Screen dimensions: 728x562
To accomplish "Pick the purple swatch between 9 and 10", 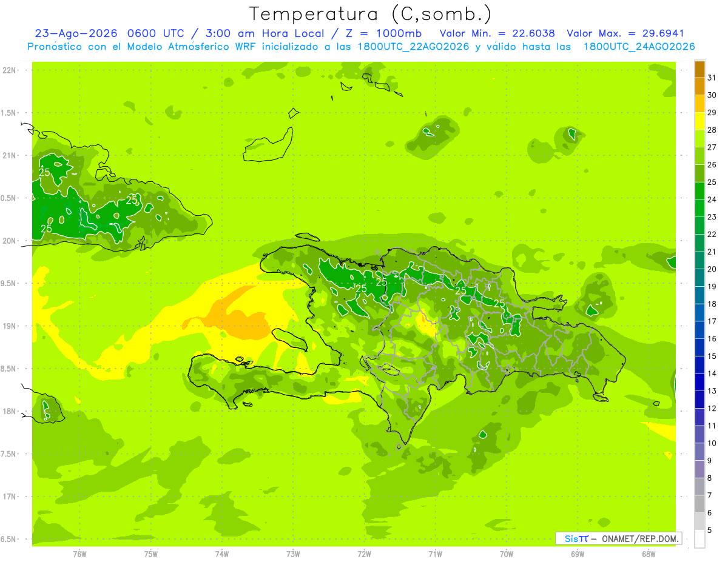I will click(x=699, y=452).
